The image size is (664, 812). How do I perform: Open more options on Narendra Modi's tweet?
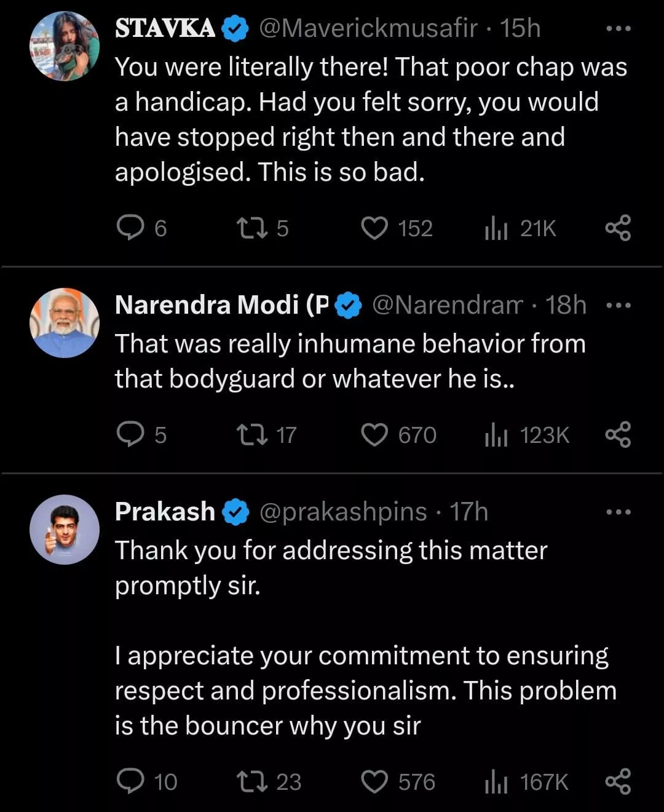pyautogui.click(x=618, y=305)
